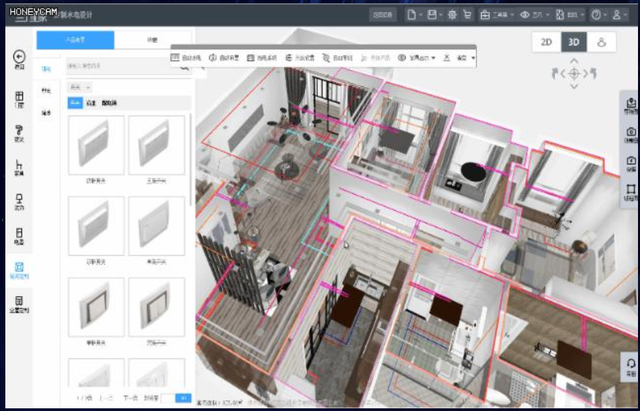
Task: Open the user account icon
Action: pyautogui.click(x=616, y=15)
